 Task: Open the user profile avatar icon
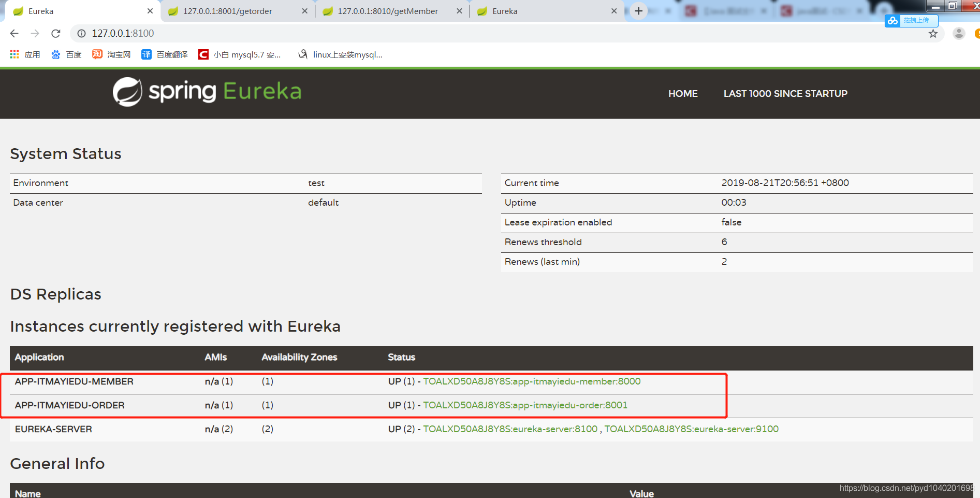pyautogui.click(x=959, y=34)
